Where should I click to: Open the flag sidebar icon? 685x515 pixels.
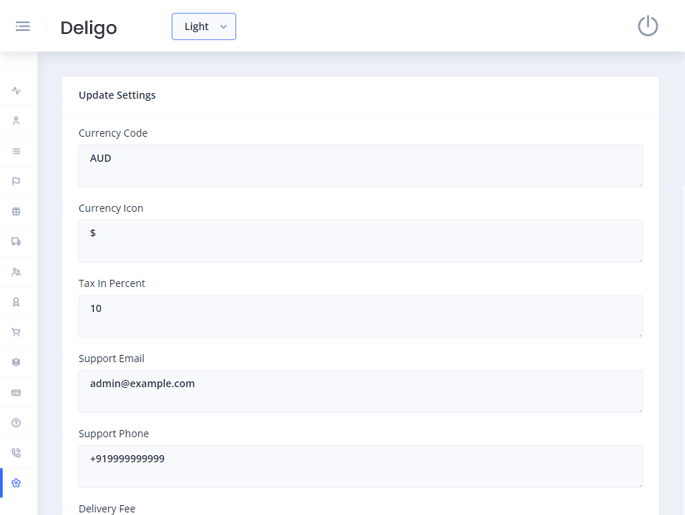tap(16, 181)
